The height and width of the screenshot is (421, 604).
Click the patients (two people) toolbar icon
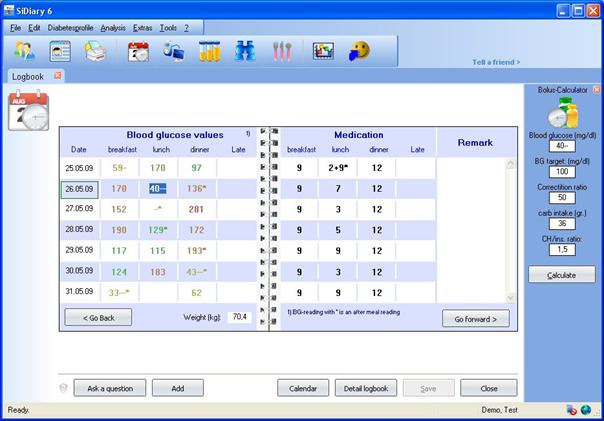pos(25,51)
